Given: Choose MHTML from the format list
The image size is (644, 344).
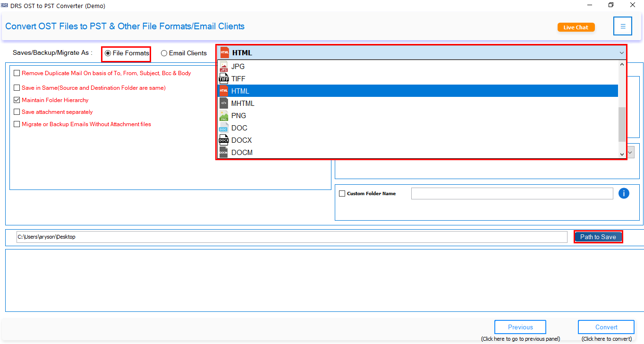Looking at the screenshot, I should tap(418, 103).
